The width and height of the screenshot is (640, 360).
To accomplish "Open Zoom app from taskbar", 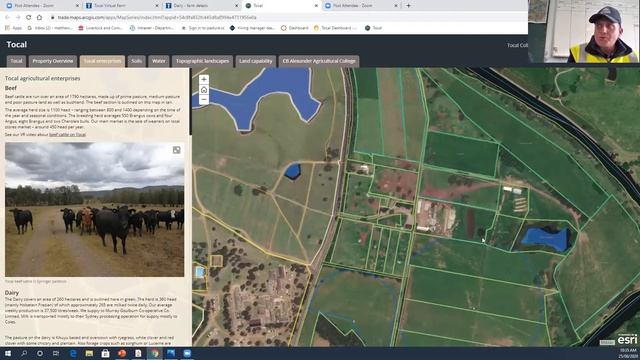I will pos(187,353).
